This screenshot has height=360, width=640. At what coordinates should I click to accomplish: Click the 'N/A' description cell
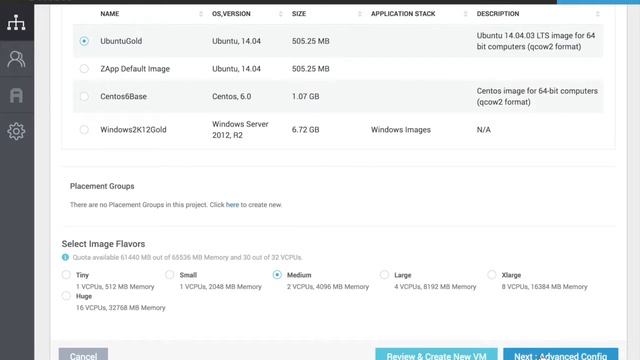484,130
